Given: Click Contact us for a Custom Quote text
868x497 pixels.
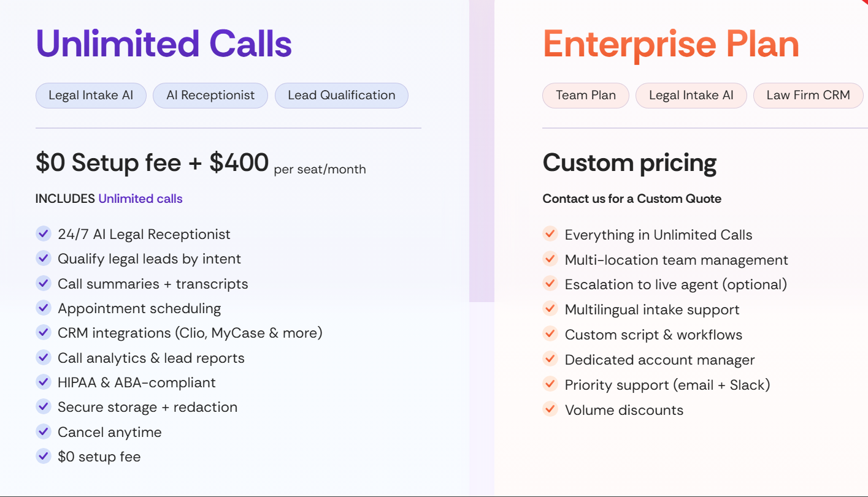Looking at the screenshot, I should coord(632,199).
